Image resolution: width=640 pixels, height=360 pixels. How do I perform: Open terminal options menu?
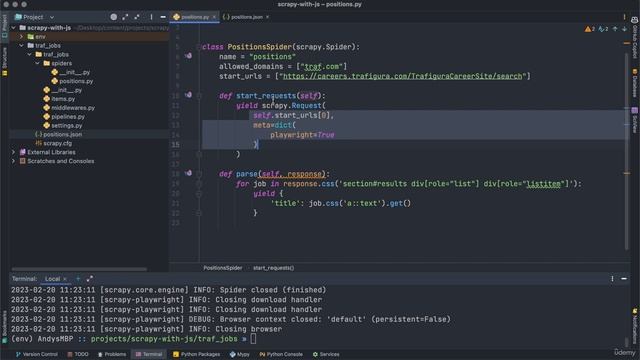pyautogui.click(x=612, y=279)
